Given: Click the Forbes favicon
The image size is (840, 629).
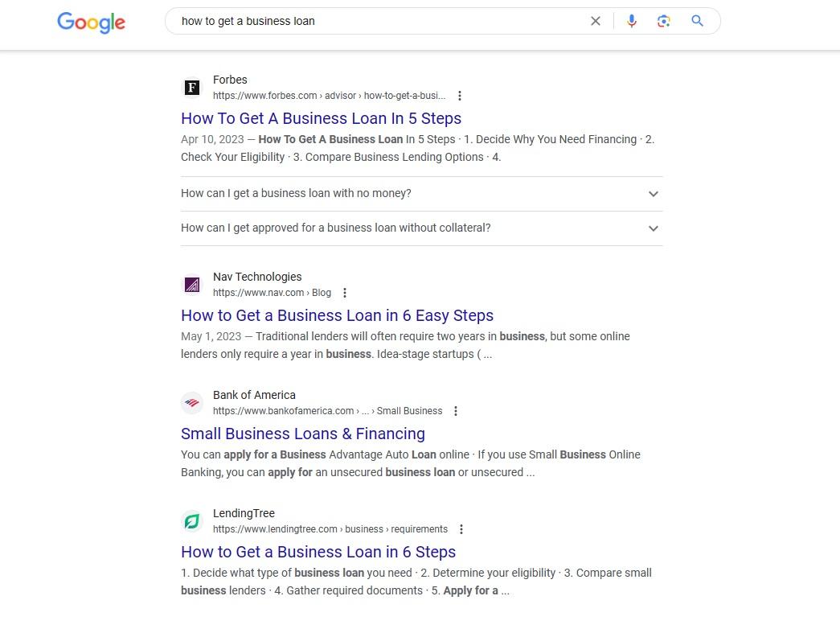Looking at the screenshot, I should pyautogui.click(x=192, y=87).
